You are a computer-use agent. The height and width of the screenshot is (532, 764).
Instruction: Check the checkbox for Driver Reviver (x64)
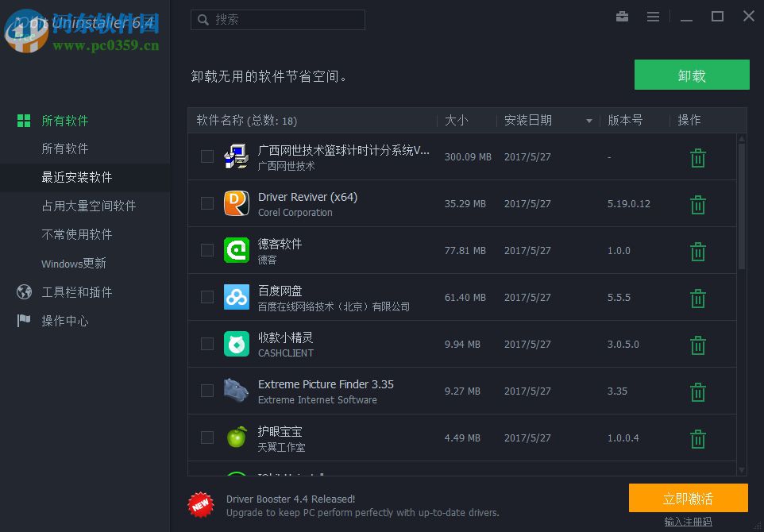[x=207, y=204]
